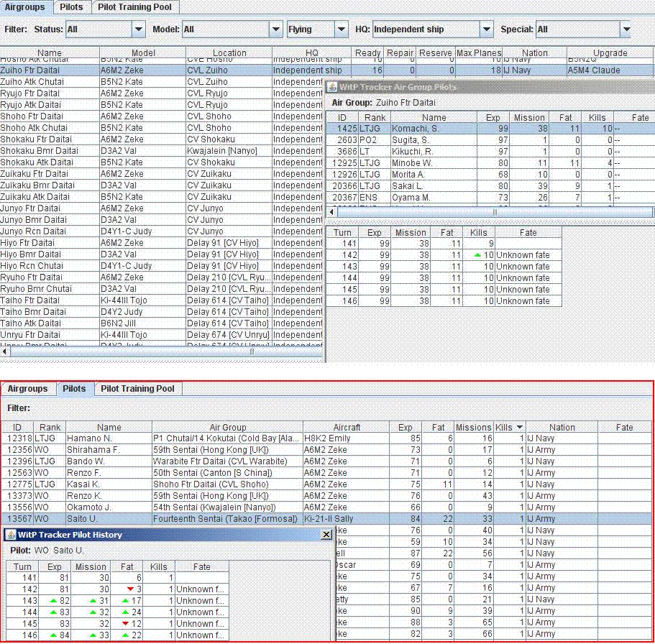Screen dimensions: 655x644
Task: Select Taiho Atk Daitai row
Action: click(x=162, y=323)
